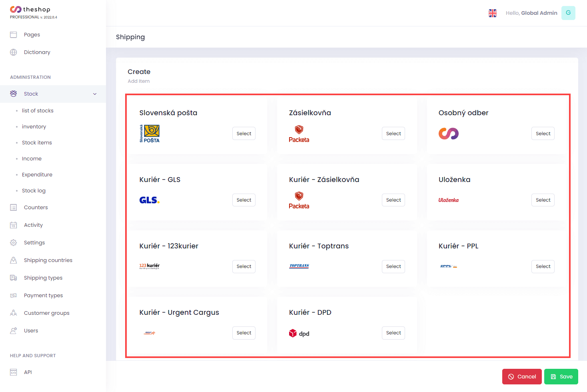587x392 pixels.
Task: Click the Kuriér - GLS title
Action: (160, 180)
